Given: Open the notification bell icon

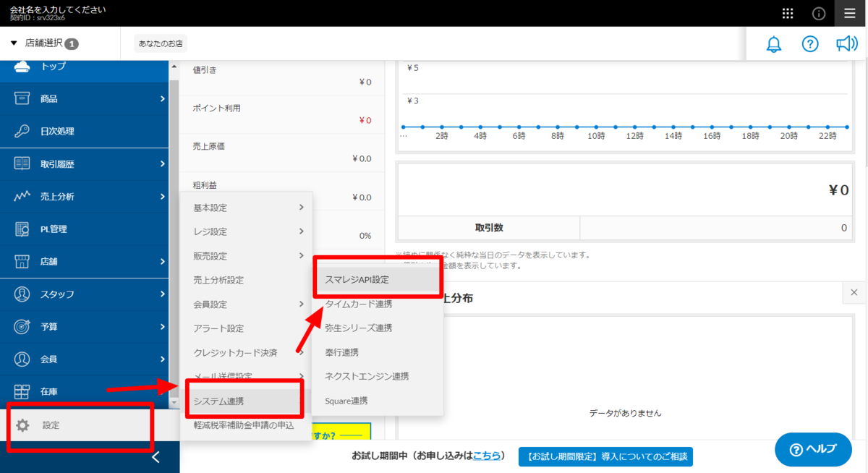Looking at the screenshot, I should click(774, 44).
